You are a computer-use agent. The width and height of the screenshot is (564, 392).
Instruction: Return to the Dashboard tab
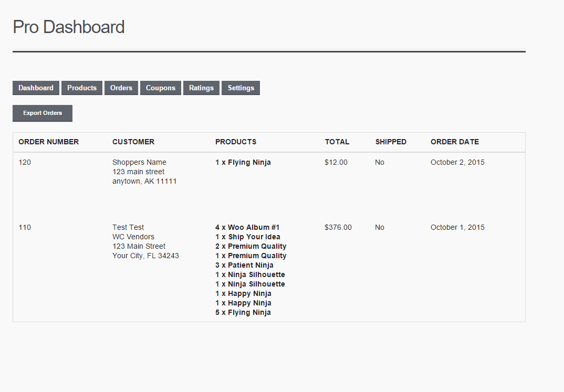(x=36, y=88)
